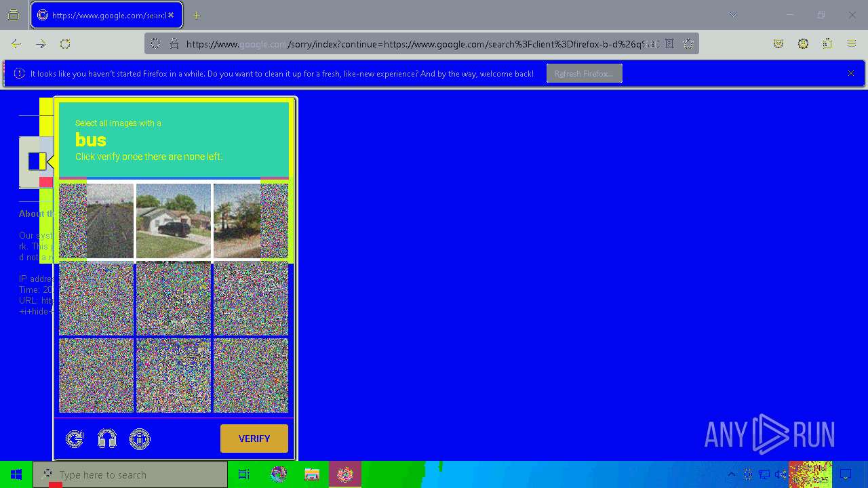Select the bottom-row right noise tile
Image resolution: width=868 pixels, height=488 pixels.
251,375
